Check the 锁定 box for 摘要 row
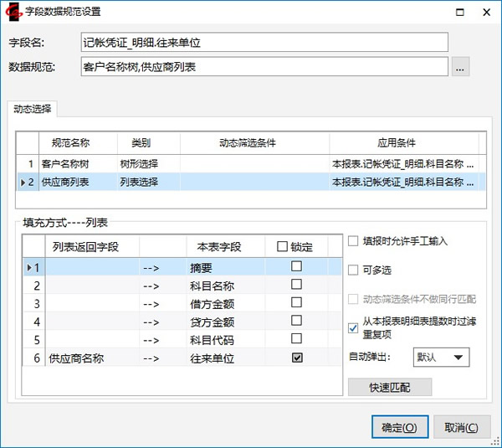The image size is (502, 448). (x=296, y=266)
